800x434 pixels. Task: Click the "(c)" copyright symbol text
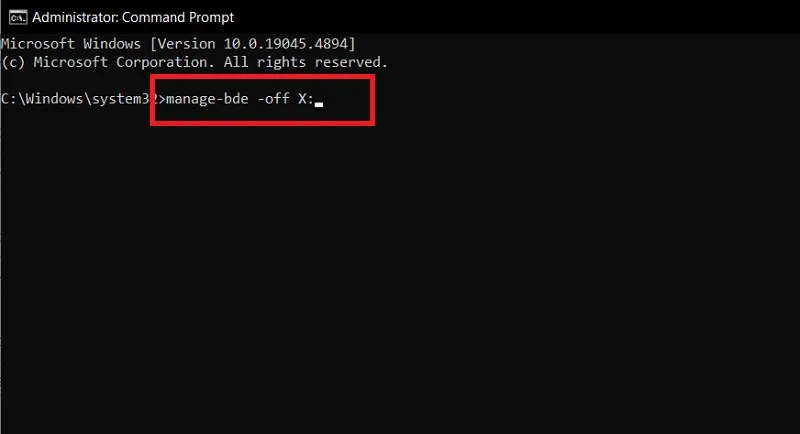[13, 62]
